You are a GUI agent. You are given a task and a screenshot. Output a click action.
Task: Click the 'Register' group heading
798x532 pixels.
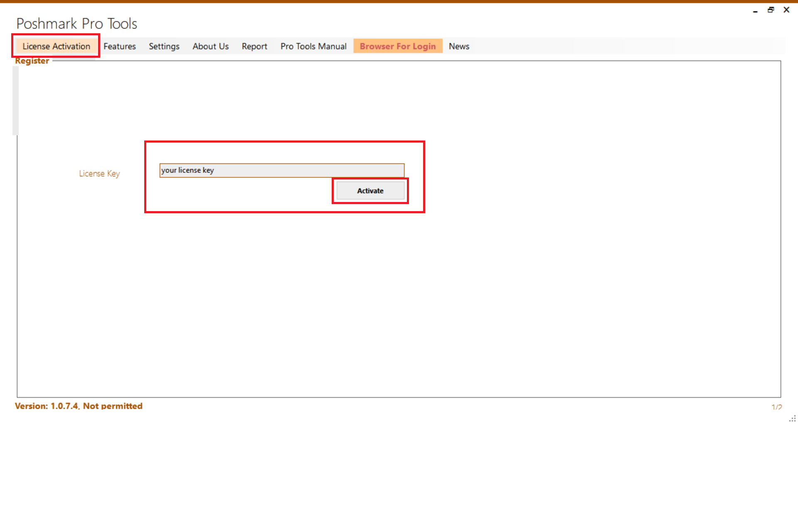tap(32, 61)
